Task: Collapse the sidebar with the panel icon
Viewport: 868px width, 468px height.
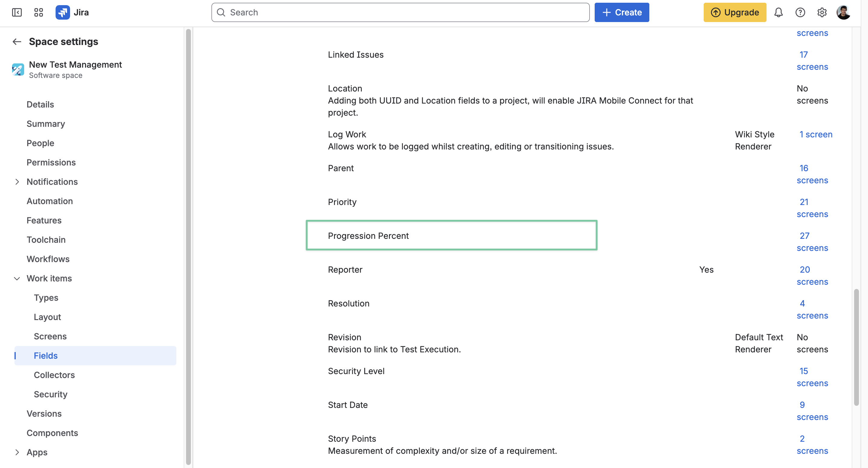Action: pyautogui.click(x=17, y=12)
